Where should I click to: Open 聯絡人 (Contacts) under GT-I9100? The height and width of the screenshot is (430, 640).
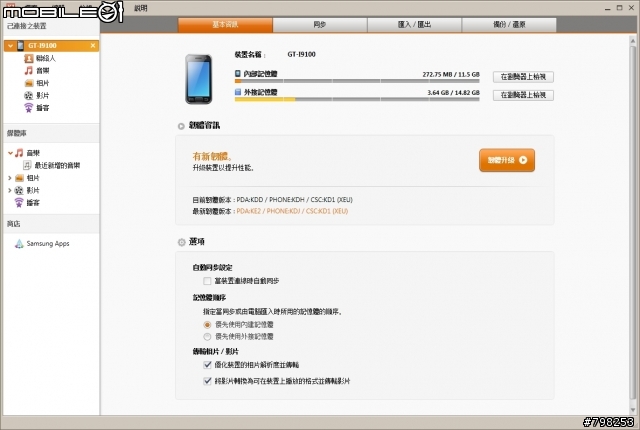[x=40, y=58]
